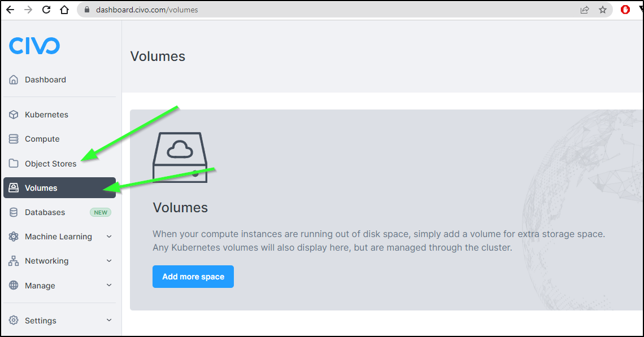Open the Volumes sidebar item

[59, 187]
